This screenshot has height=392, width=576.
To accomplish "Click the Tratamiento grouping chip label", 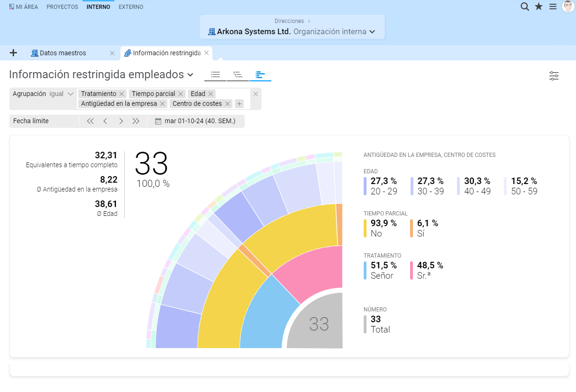I will (98, 94).
